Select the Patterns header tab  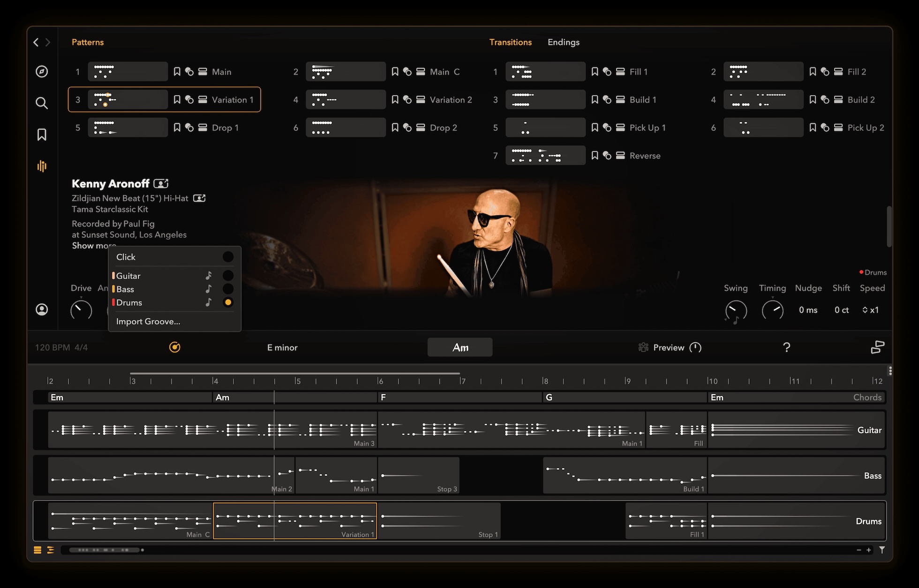88,42
